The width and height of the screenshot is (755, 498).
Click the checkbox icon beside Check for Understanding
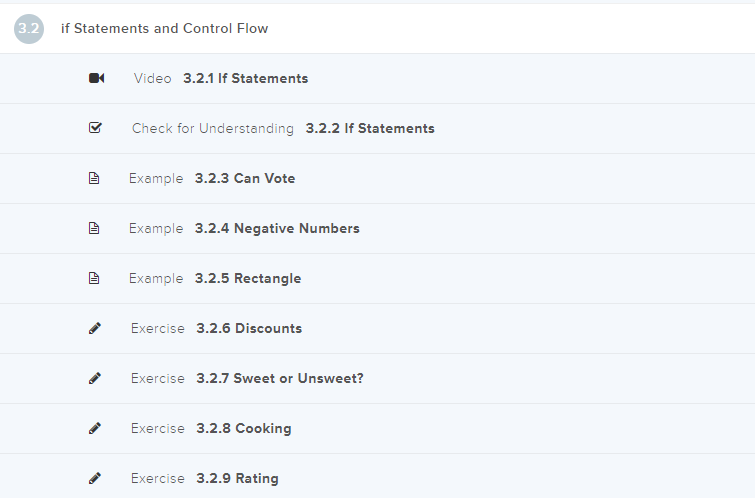tap(95, 128)
